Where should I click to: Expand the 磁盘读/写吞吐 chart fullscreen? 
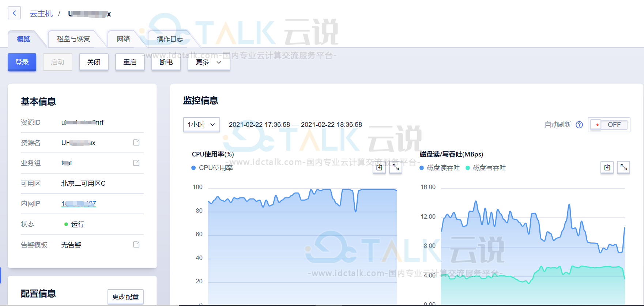624,167
